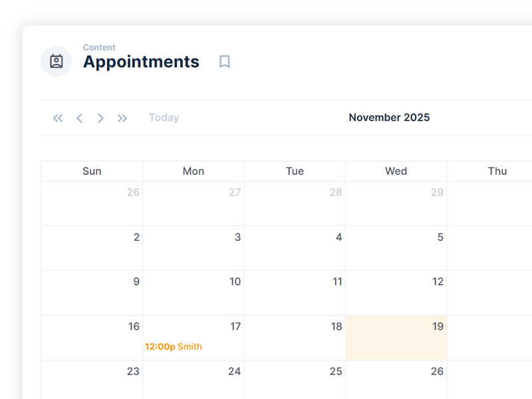The height and width of the screenshot is (399, 532).
Task: Select day 2 in the calendar
Action: (x=92, y=247)
